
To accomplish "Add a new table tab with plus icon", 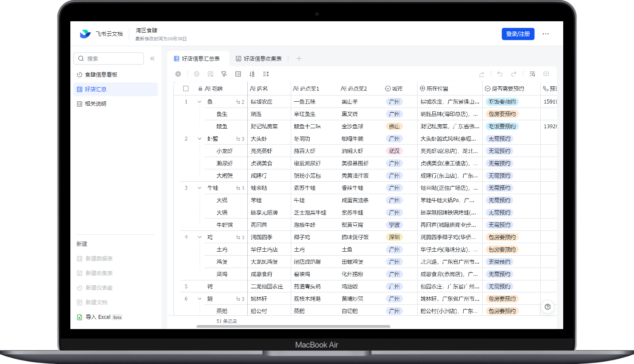I will [x=299, y=58].
